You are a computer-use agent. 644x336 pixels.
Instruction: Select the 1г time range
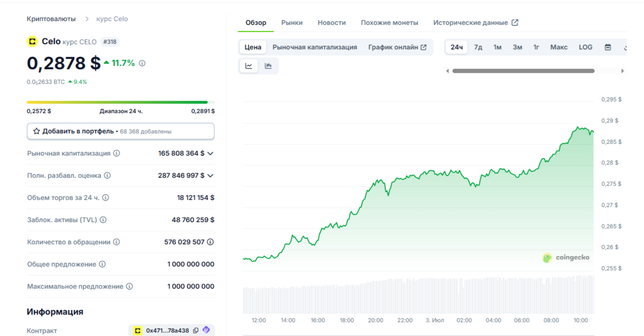(x=536, y=47)
